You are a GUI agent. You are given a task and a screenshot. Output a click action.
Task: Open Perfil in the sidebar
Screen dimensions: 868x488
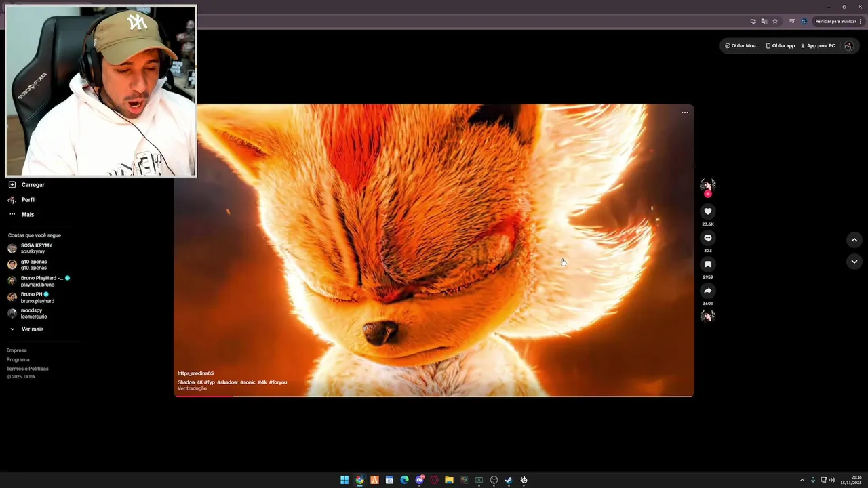click(22, 200)
